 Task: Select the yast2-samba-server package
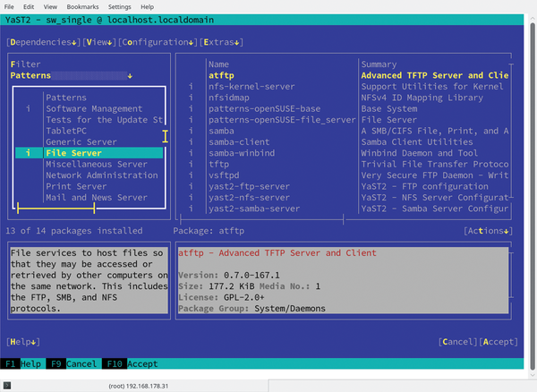[x=345, y=209]
